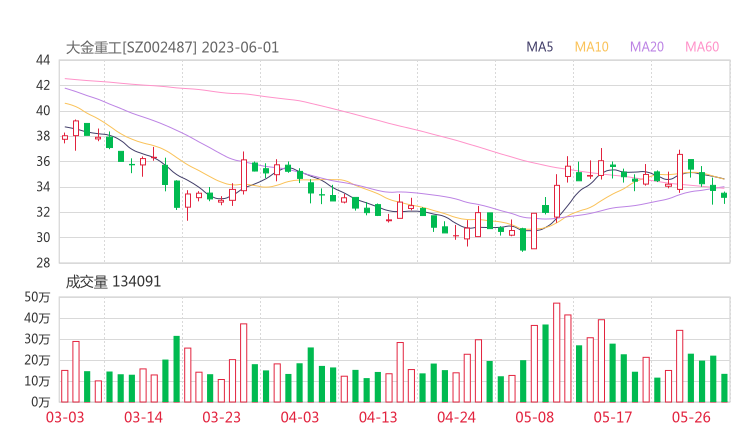
Task: Click the 04-03 date label
Action: coord(300,417)
